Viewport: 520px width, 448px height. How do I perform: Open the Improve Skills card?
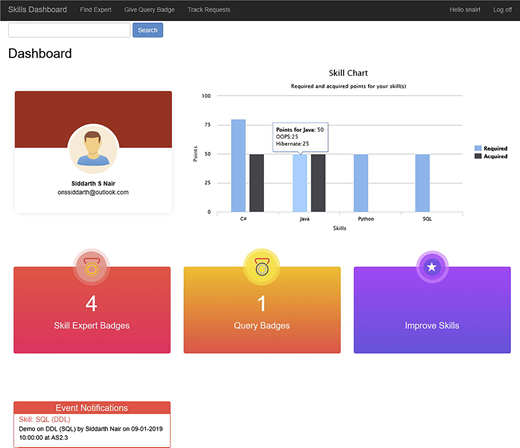coord(432,310)
